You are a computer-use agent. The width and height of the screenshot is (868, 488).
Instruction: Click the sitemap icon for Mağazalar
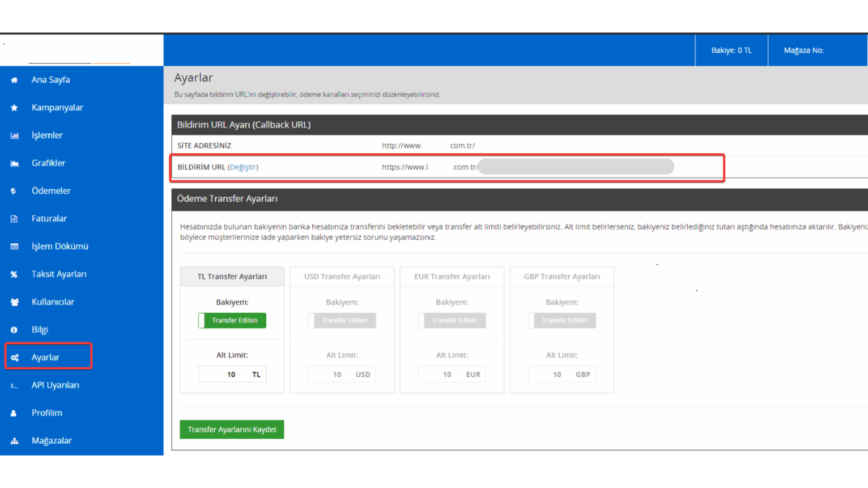click(14, 441)
